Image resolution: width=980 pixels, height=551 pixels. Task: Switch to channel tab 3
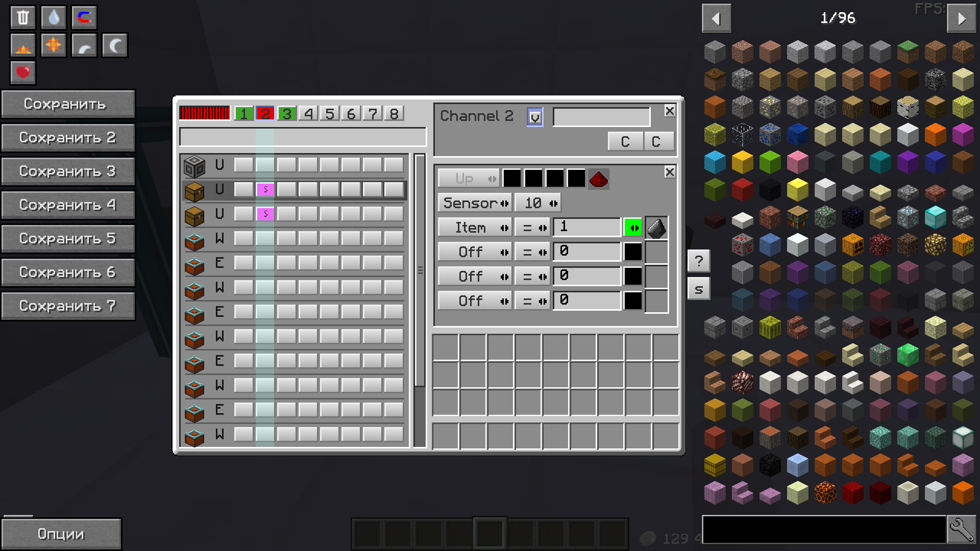(x=287, y=113)
